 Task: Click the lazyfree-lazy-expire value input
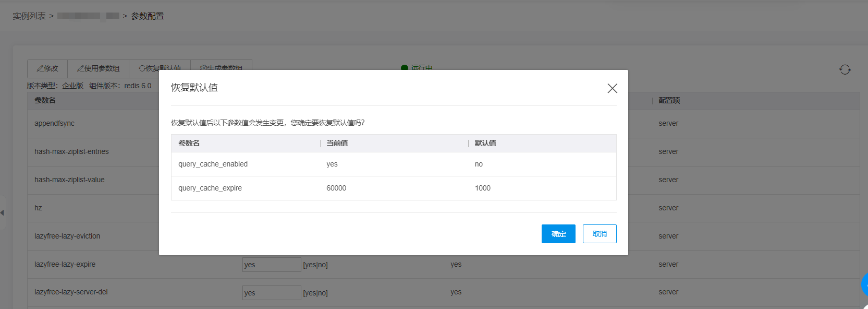click(x=271, y=265)
